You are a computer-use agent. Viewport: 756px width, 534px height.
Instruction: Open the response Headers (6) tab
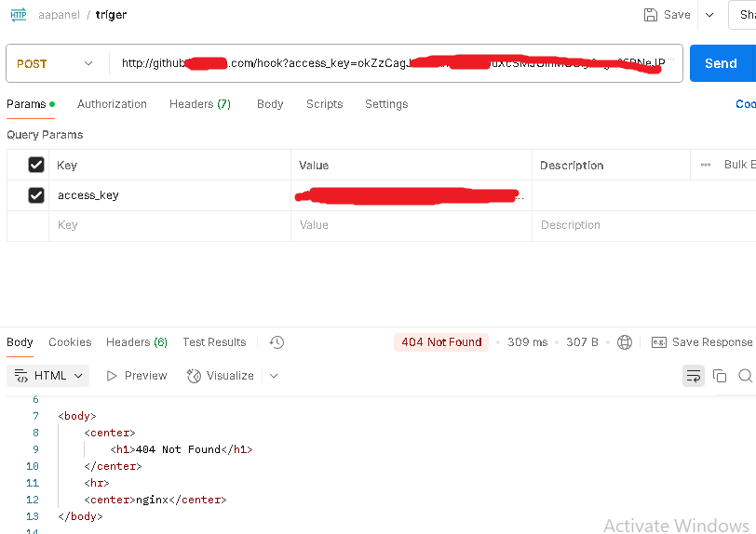[x=137, y=342]
